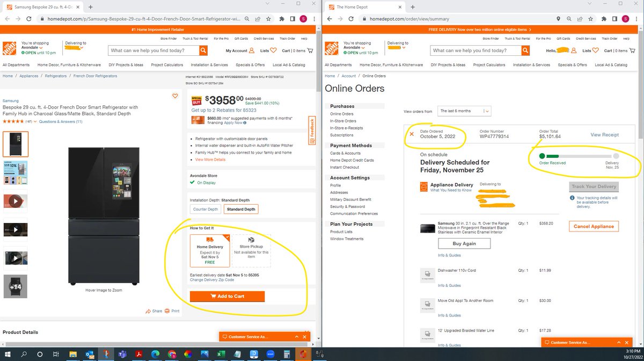Click French Door Refrigerators breadcrumb
Viewport: 644px width, 361px height.
coord(94,76)
